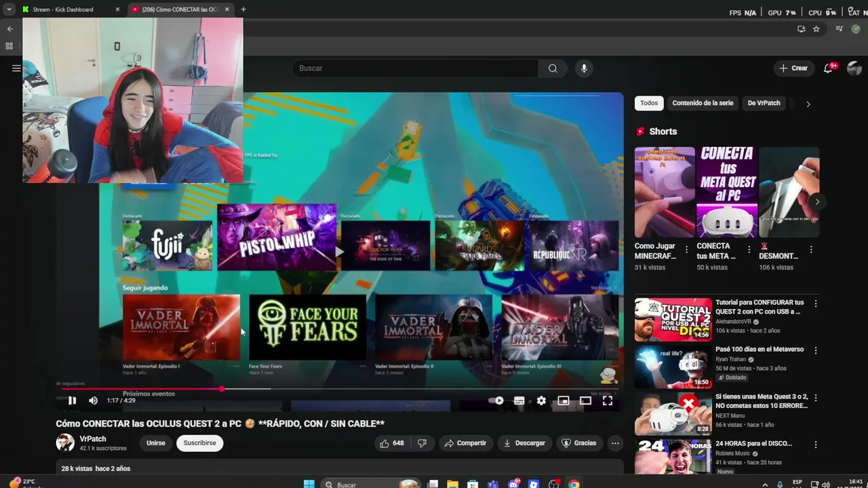Open the video player settings gear

click(541, 401)
